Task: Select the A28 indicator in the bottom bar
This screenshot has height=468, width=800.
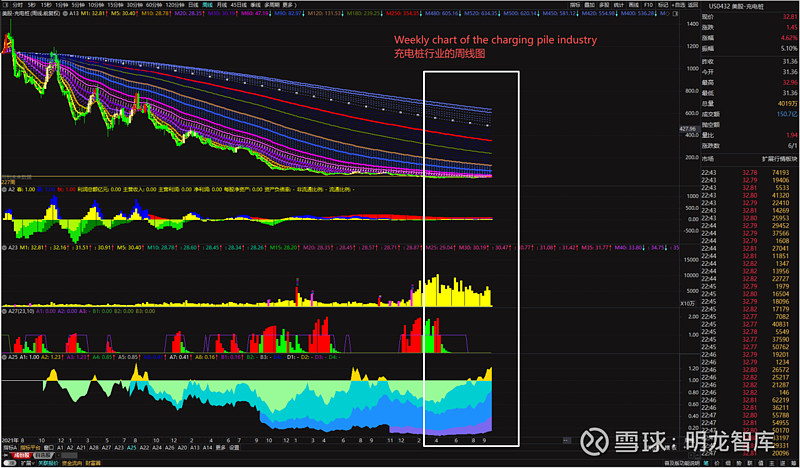Action: [x=94, y=448]
